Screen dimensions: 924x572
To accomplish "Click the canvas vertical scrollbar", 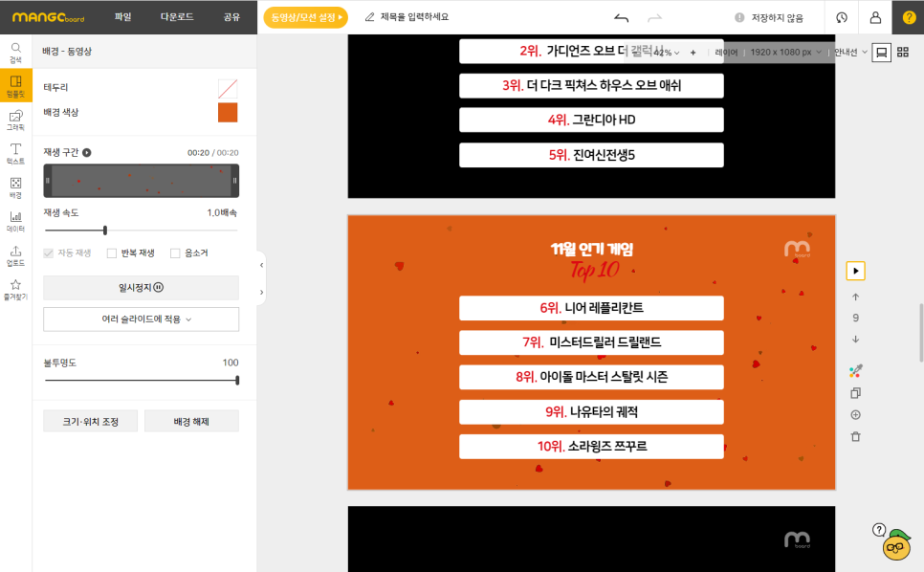I will [921, 333].
